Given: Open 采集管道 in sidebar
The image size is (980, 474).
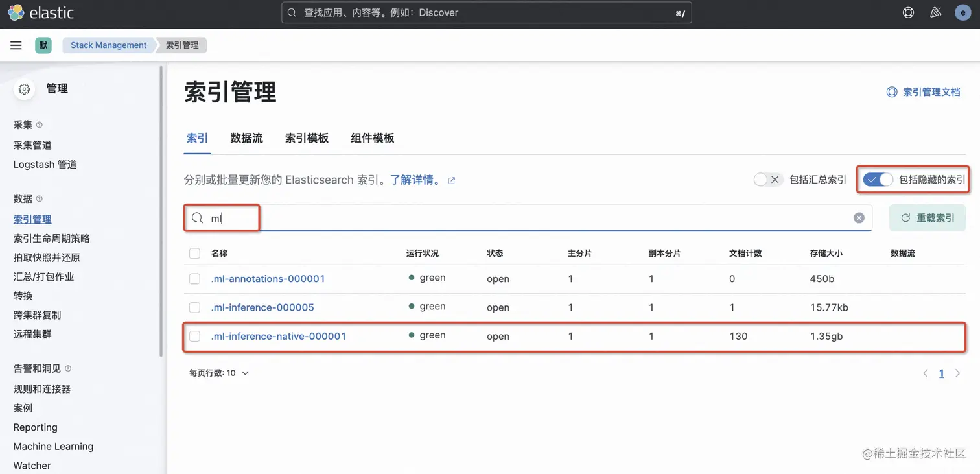Looking at the screenshot, I should 32,145.
